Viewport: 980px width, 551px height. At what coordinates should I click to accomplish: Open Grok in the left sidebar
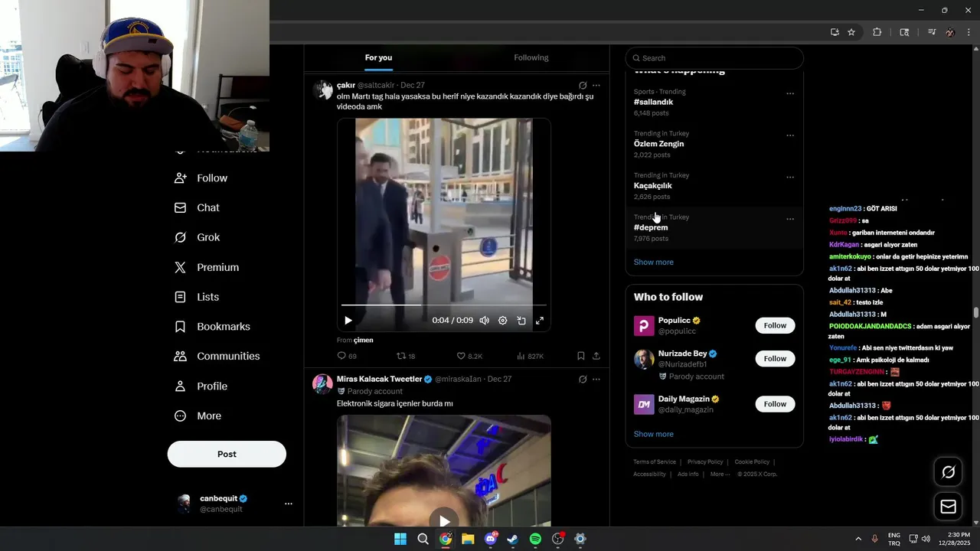click(198, 238)
